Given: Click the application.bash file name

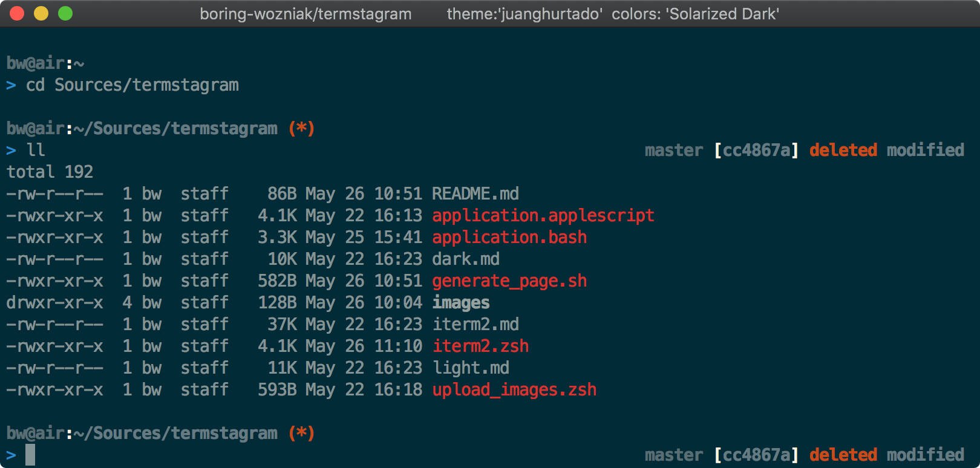Looking at the screenshot, I should (x=509, y=237).
